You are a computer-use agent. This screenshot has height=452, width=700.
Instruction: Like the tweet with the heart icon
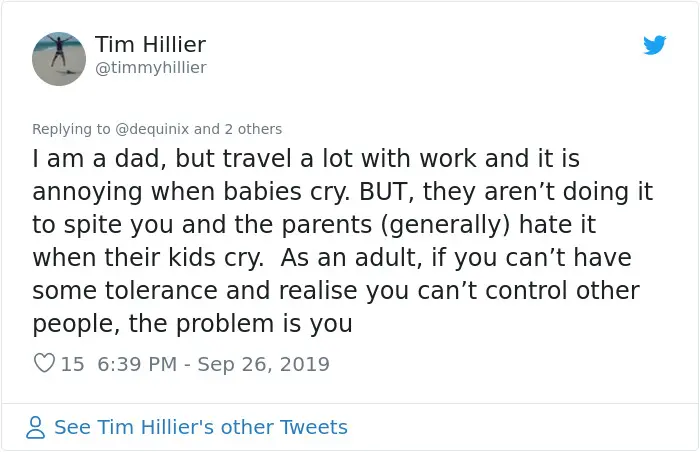(43, 364)
